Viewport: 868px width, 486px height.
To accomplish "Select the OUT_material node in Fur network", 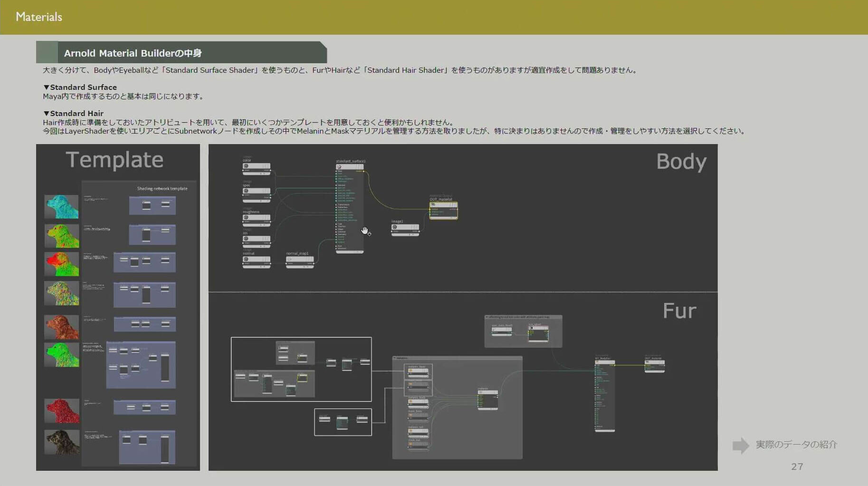I will (654, 363).
